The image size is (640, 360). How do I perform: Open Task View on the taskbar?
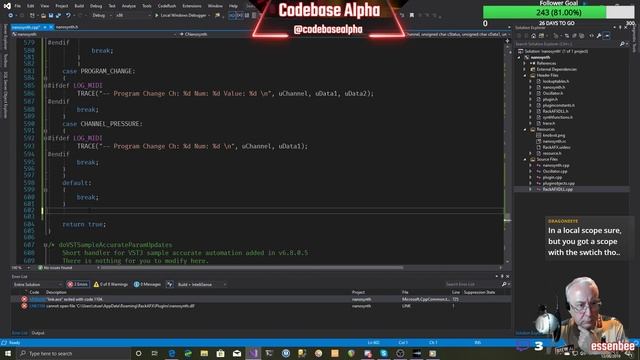coord(155,353)
